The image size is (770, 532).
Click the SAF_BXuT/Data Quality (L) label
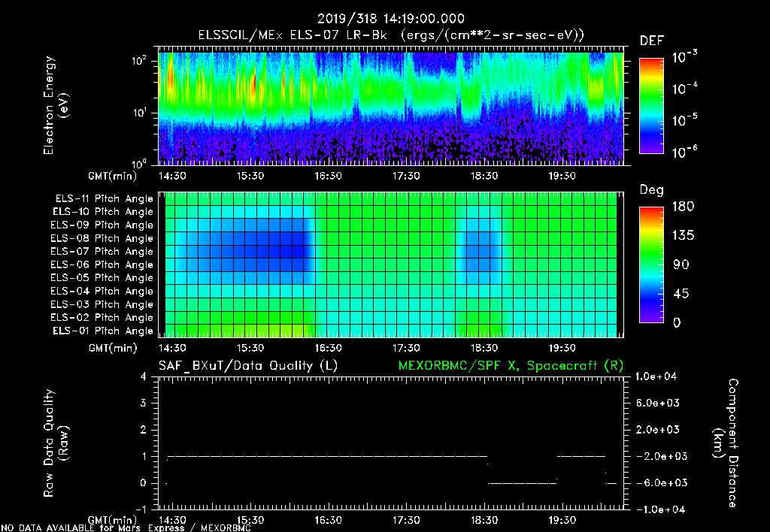click(x=248, y=366)
